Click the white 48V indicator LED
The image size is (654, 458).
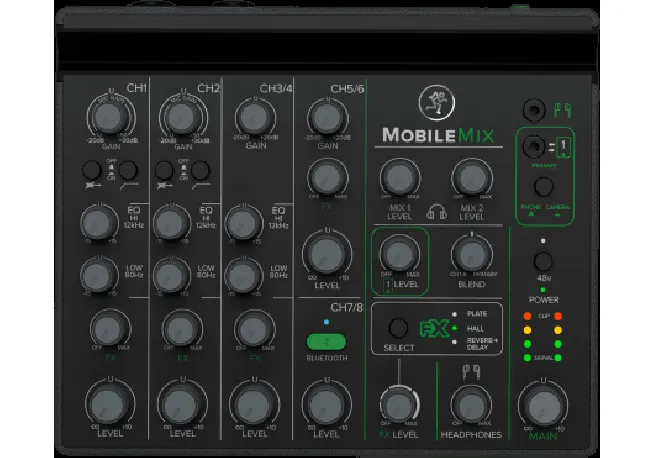coord(543,241)
